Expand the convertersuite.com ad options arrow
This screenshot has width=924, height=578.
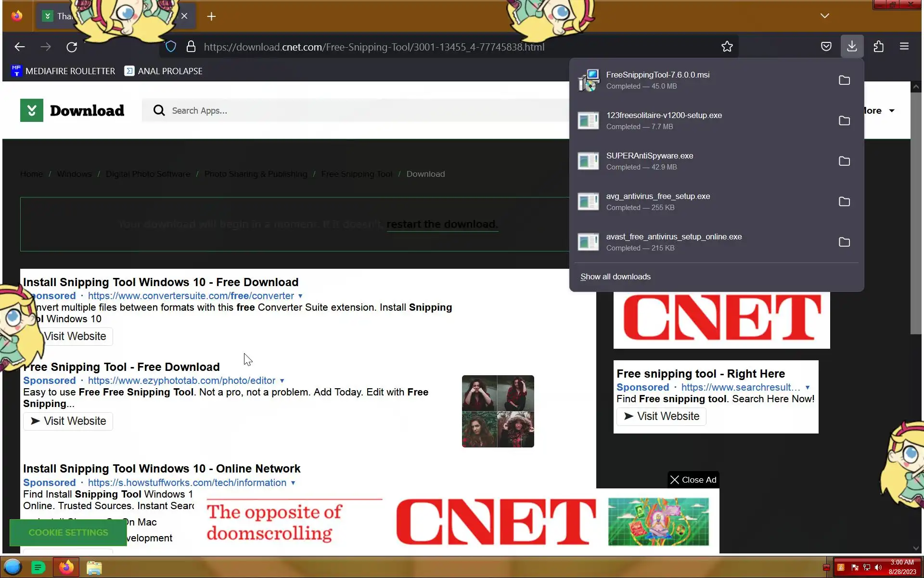click(300, 296)
